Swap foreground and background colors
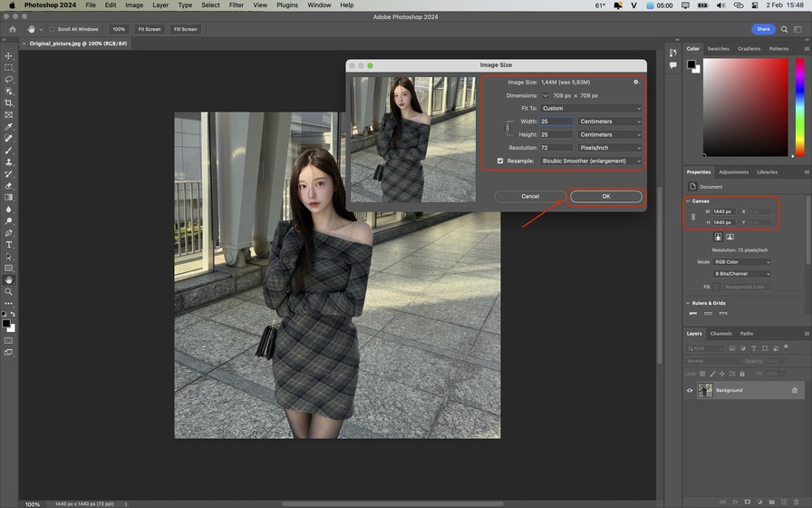This screenshot has width=812, height=508. click(x=13, y=314)
